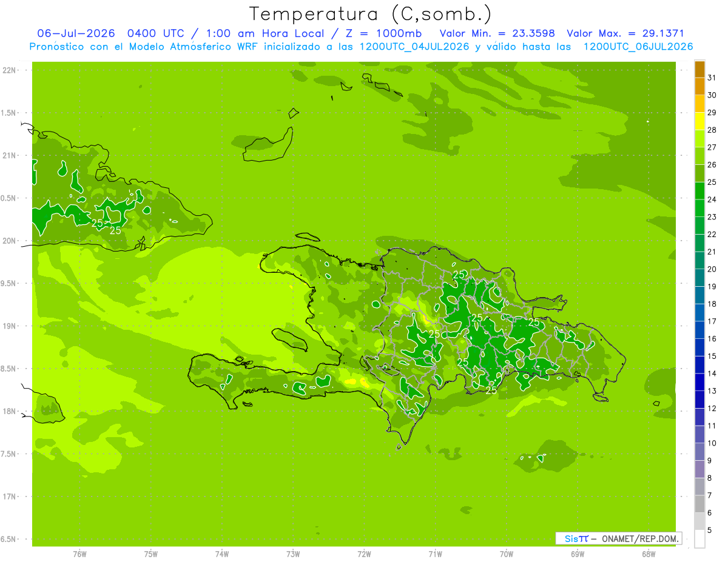This screenshot has width=728, height=562.
Task: Click the yellow colorbar band between 28 and 29
Action: [699, 122]
